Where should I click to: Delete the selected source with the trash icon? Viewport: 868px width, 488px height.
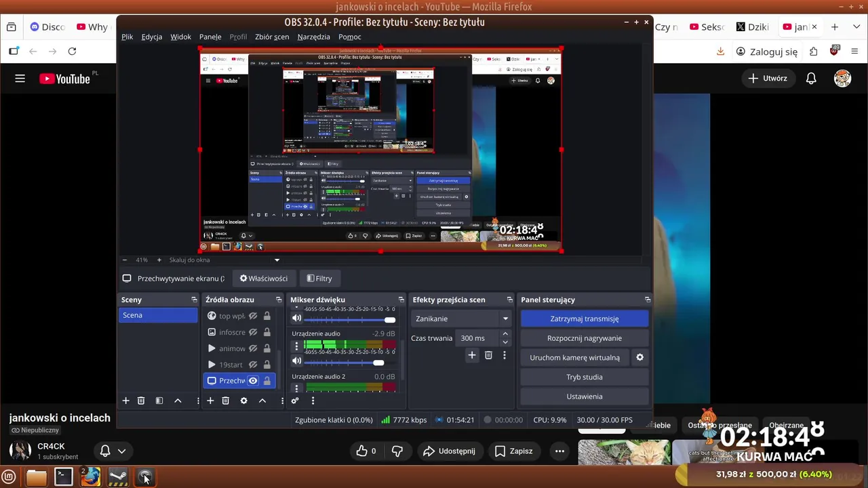pyautogui.click(x=226, y=401)
